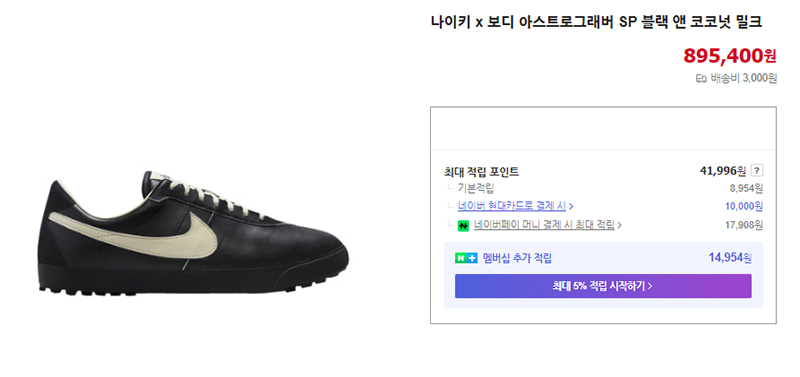The image size is (800, 377).
Task: Click the 기본적립 row label
Action: tap(476, 188)
